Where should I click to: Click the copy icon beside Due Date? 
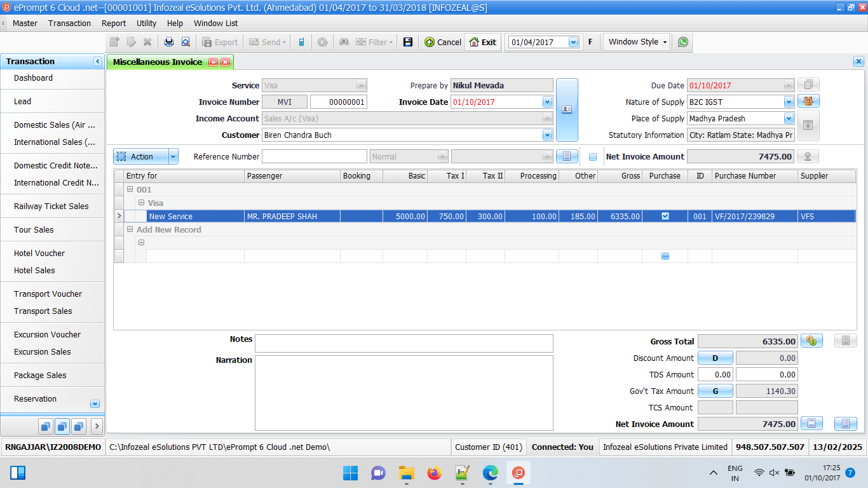click(x=808, y=85)
